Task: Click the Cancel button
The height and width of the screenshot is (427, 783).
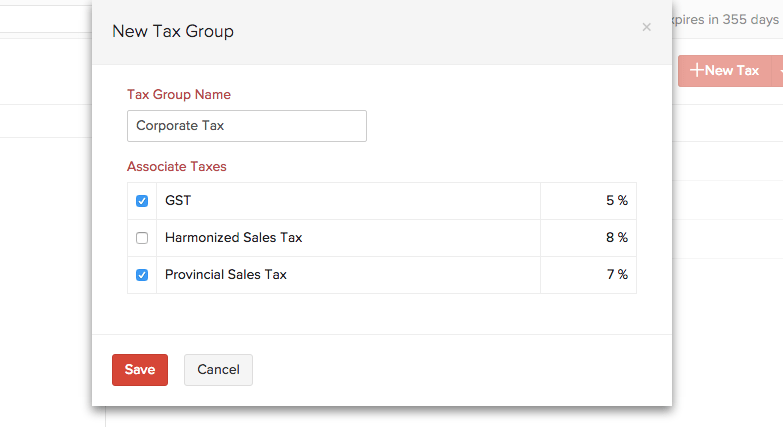Action: point(218,370)
